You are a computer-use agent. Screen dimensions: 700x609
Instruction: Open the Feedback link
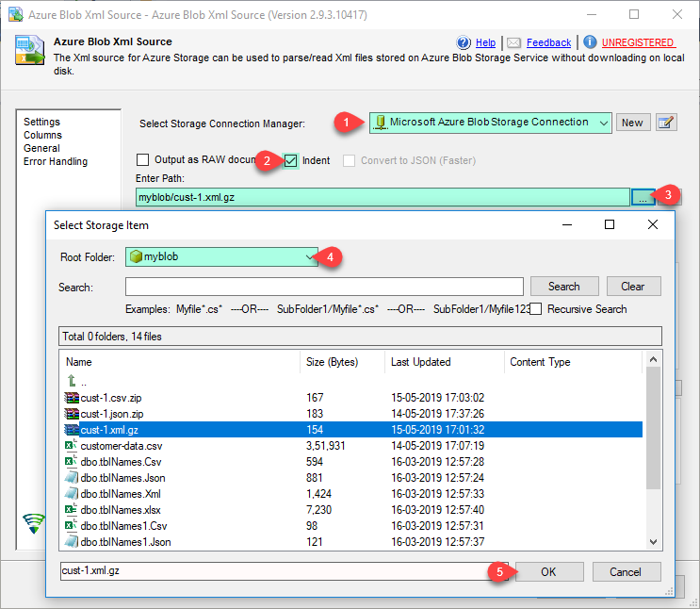[548, 42]
